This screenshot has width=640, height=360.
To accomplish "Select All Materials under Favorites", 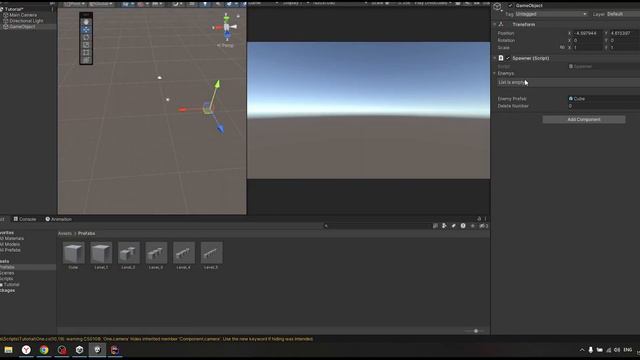I will click(x=12, y=238).
